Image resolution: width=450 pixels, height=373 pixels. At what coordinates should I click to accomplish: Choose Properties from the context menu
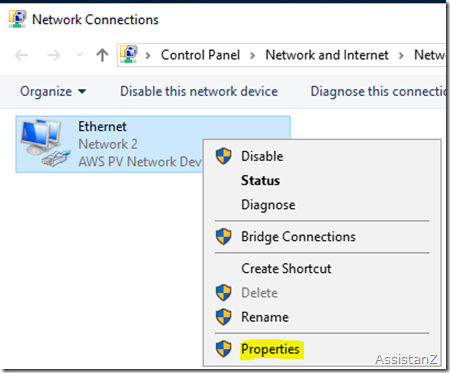270,349
